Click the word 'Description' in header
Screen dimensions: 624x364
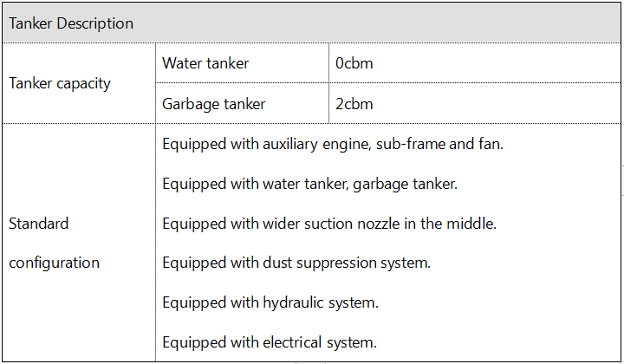coord(94,24)
